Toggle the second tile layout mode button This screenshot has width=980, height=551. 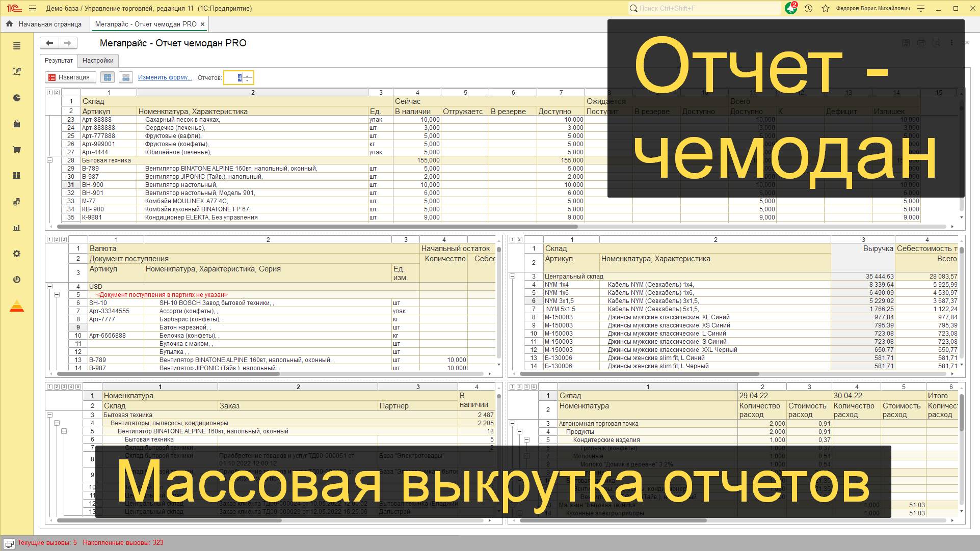tap(125, 77)
